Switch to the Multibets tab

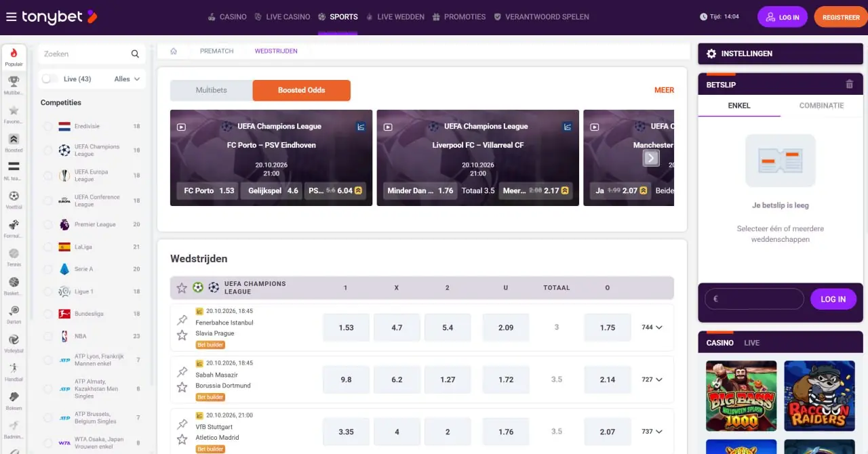coord(212,90)
